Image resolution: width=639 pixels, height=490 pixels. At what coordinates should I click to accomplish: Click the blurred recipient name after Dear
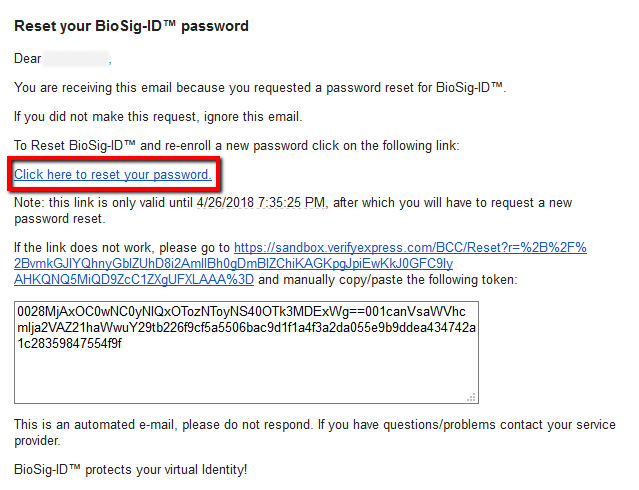(x=76, y=59)
